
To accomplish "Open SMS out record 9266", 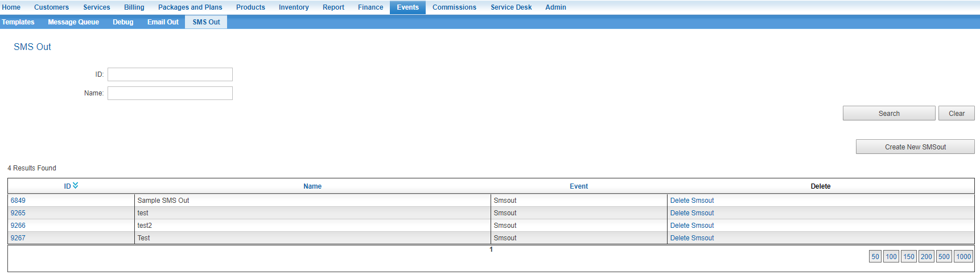I will click(18, 226).
